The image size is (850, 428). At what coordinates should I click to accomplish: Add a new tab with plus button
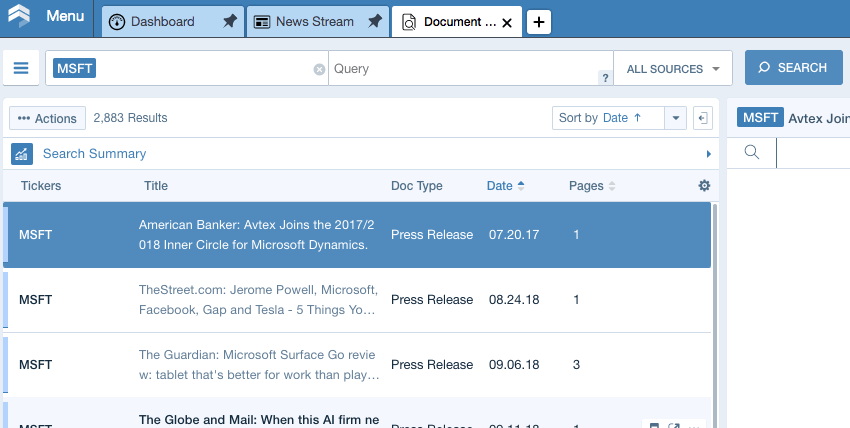point(539,22)
